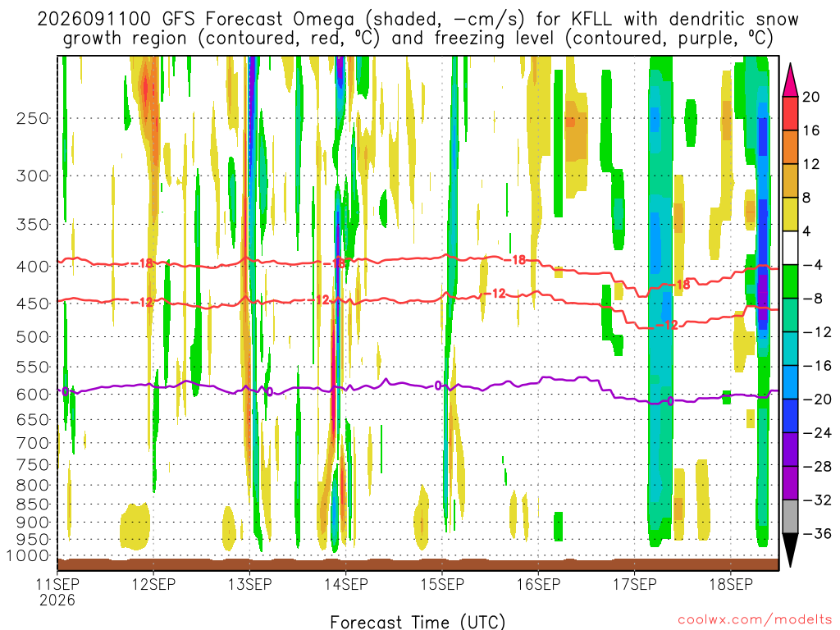Click the coolwx.com/modelts link text
840x630 pixels.
point(755,619)
